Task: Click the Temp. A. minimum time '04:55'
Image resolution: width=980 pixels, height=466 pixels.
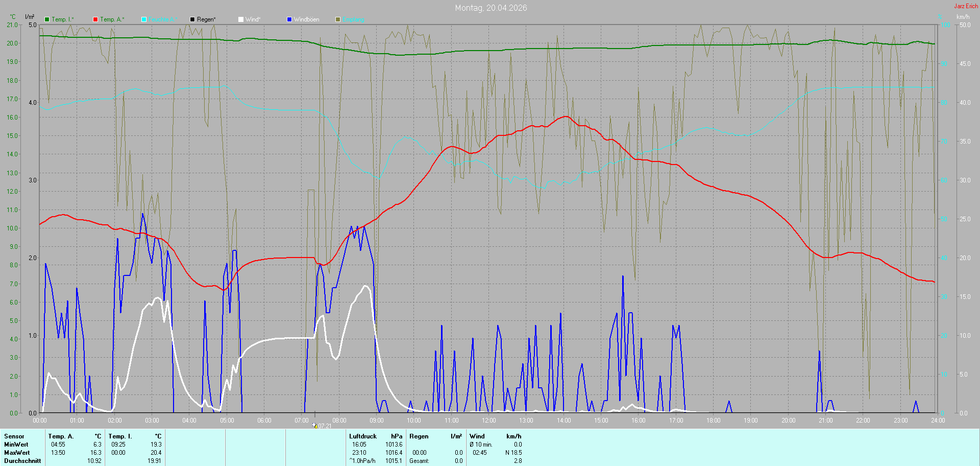Action: pyautogui.click(x=58, y=445)
